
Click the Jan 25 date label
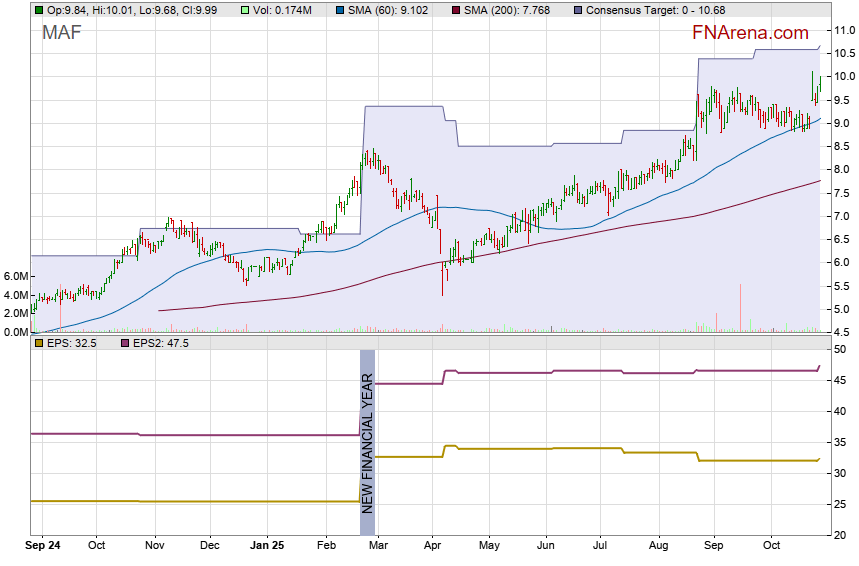click(267, 546)
